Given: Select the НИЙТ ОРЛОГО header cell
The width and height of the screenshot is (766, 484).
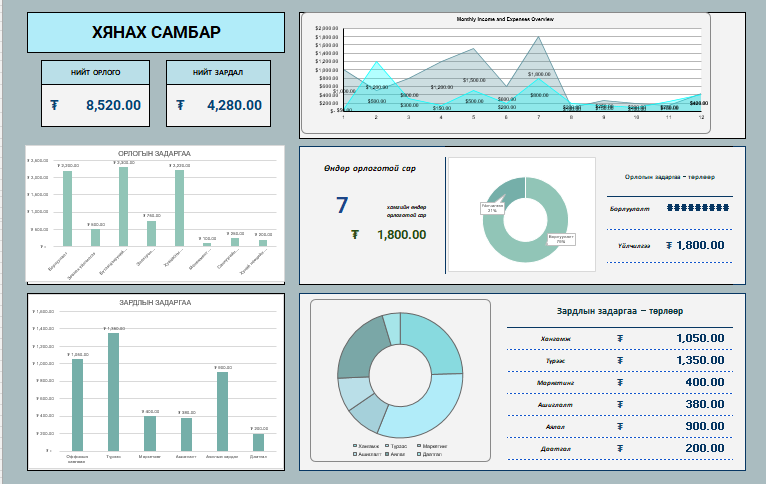Looking at the screenshot, I should [x=95, y=73].
